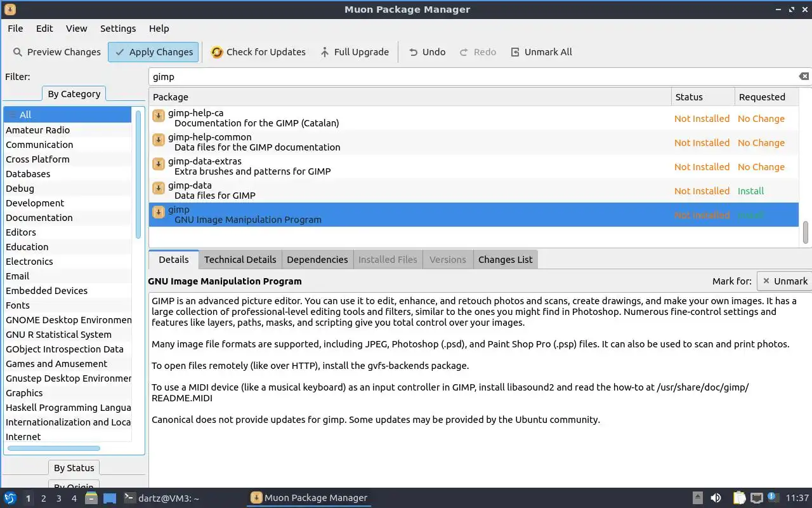Click the volume icon in the system tray

click(x=716, y=498)
